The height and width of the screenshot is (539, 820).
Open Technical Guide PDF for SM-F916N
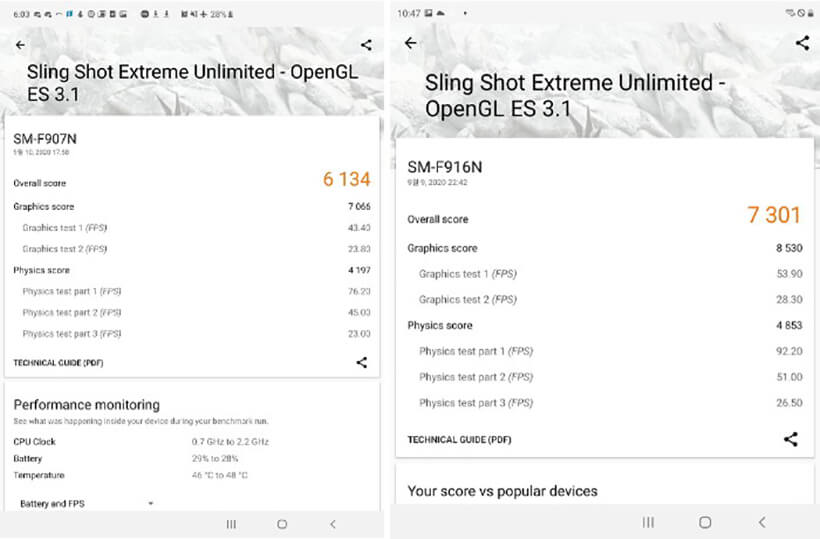459,440
